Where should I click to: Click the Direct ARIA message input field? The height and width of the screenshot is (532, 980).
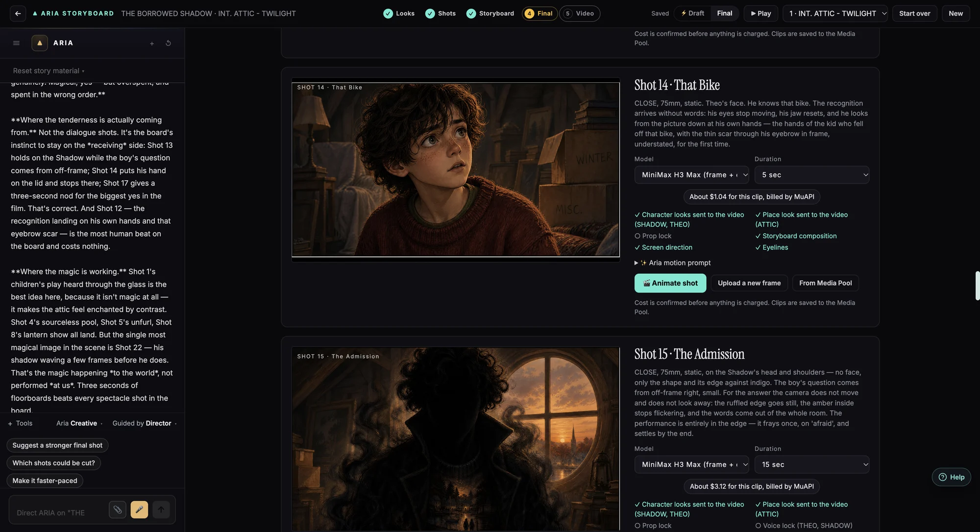(58, 512)
